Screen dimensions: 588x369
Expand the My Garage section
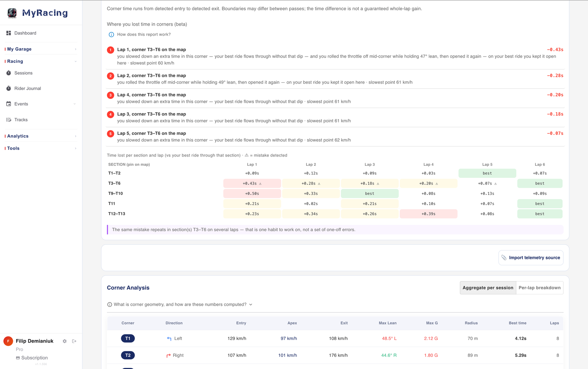[x=41, y=49]
